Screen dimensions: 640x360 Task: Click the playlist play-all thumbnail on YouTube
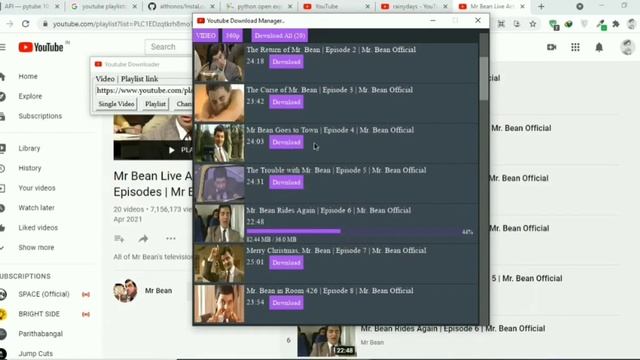coord(153,138)
